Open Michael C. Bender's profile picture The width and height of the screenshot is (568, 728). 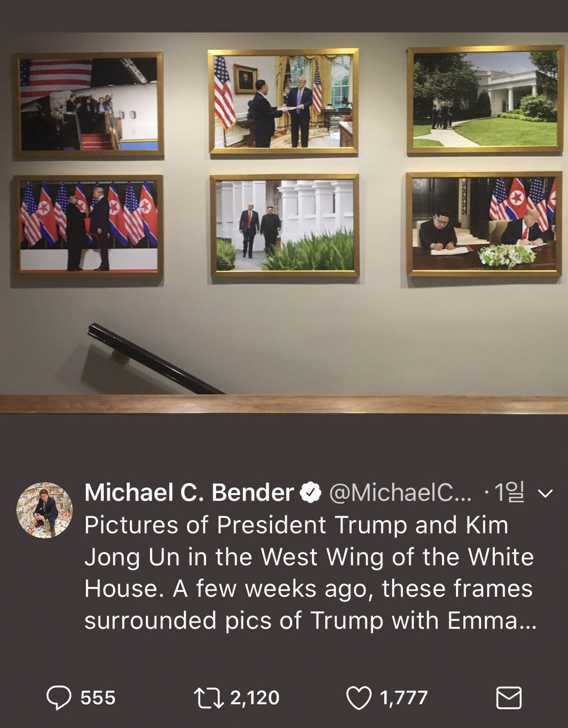coord(45,510)
